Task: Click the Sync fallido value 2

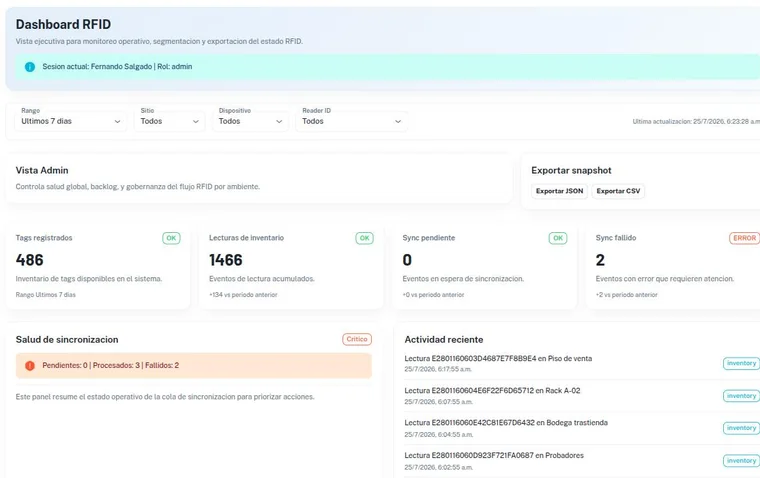Action: coord(600,260)
